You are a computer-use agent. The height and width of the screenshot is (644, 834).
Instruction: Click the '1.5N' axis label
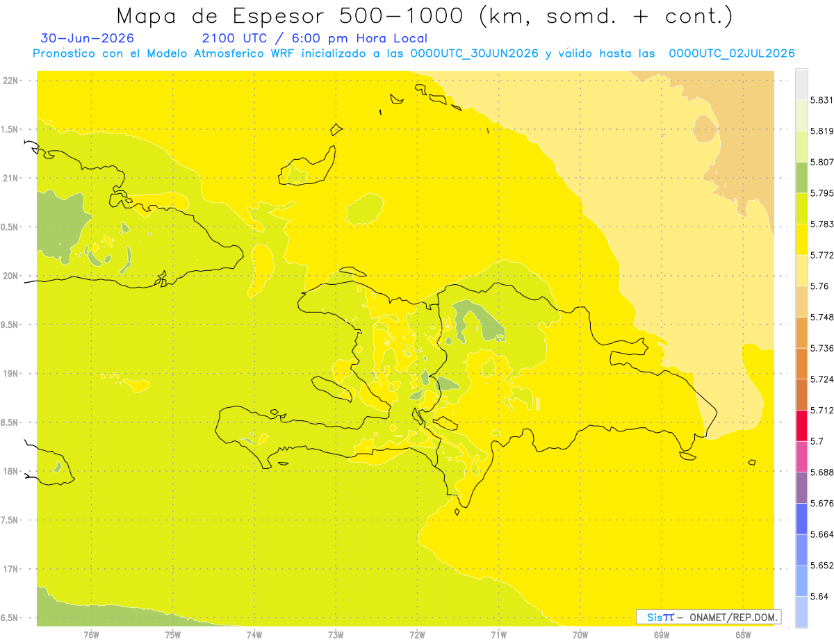pos(10,129)
